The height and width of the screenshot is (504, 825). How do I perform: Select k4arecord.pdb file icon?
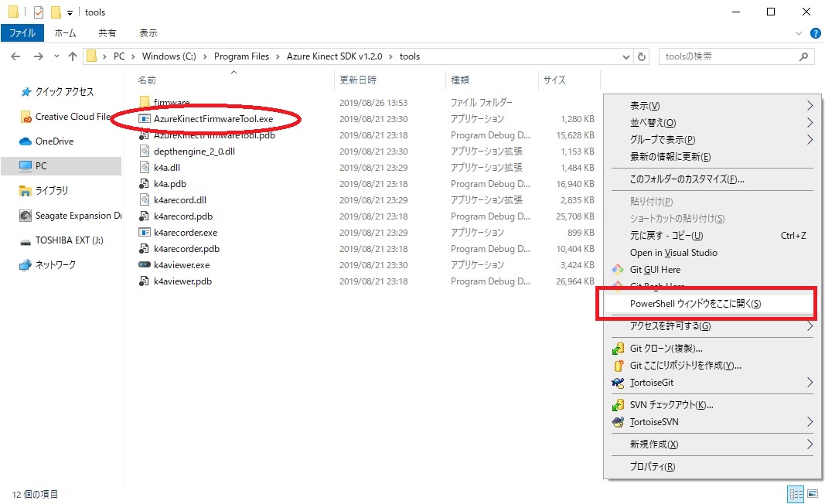click(x=144, y=216)
